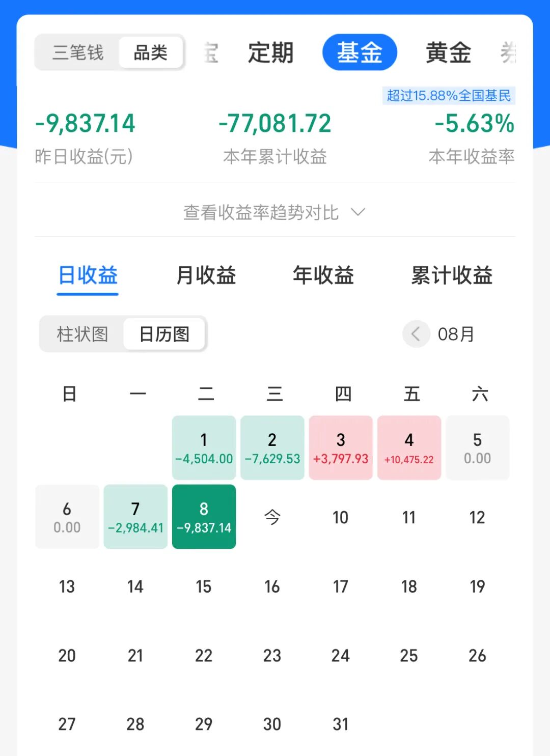Select calendar date 12
This screenshot has height=756, width=550.
pos(478,517)
